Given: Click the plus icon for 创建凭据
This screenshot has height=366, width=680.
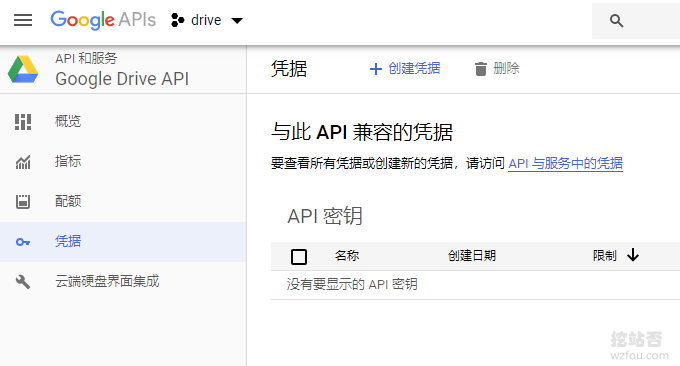Looking at the screenshot, I should pyautogui.click(x=376, y=69).
